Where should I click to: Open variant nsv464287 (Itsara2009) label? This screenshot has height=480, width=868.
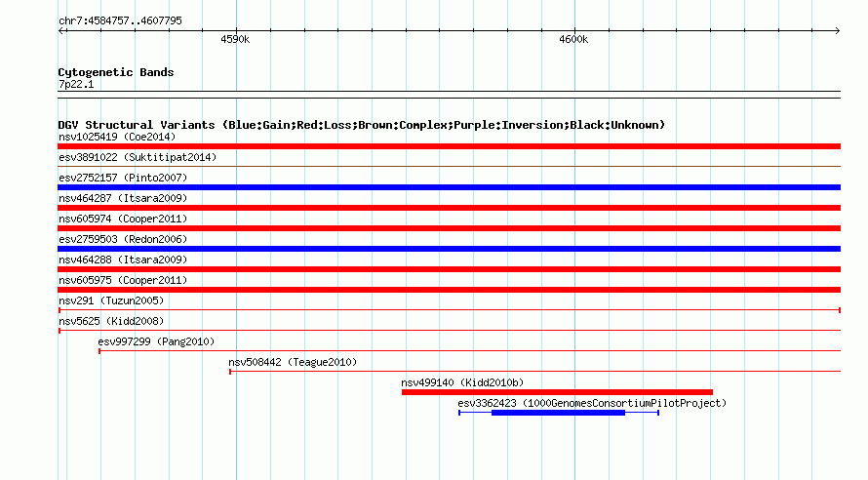point(123,198)
